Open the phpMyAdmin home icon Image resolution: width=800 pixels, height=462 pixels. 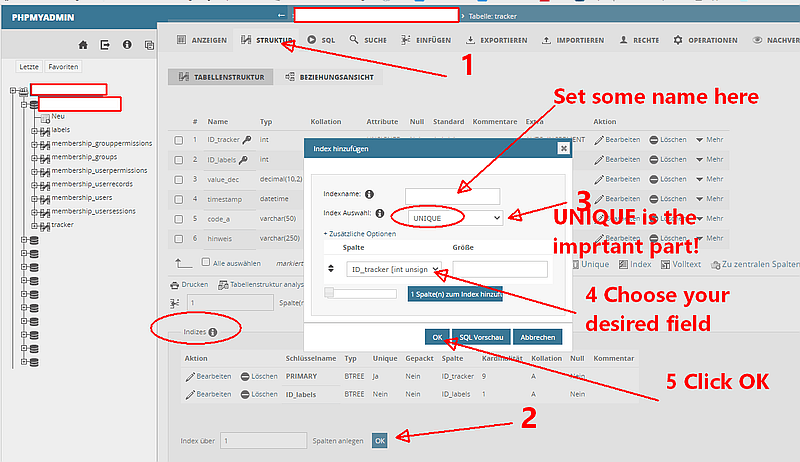pyautogui.click(x=83, y=45)
